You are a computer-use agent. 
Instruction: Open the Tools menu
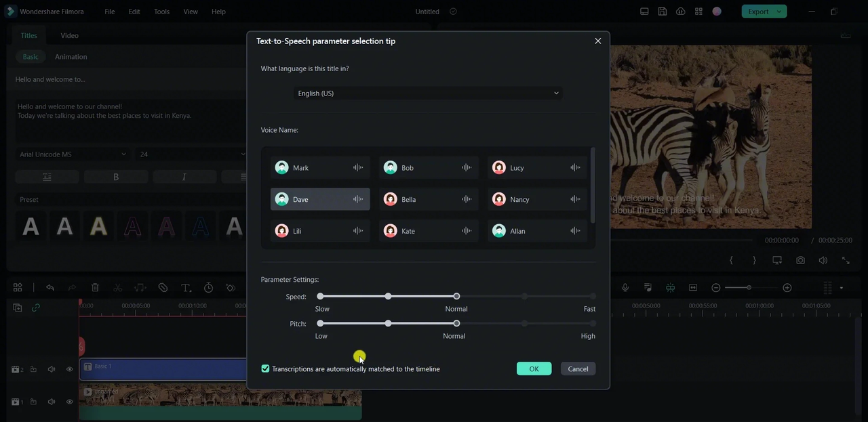click(161, 12)
